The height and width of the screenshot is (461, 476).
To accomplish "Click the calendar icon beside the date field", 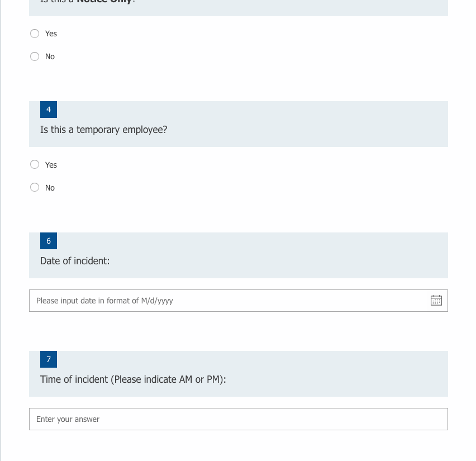I will click(436, 300).
